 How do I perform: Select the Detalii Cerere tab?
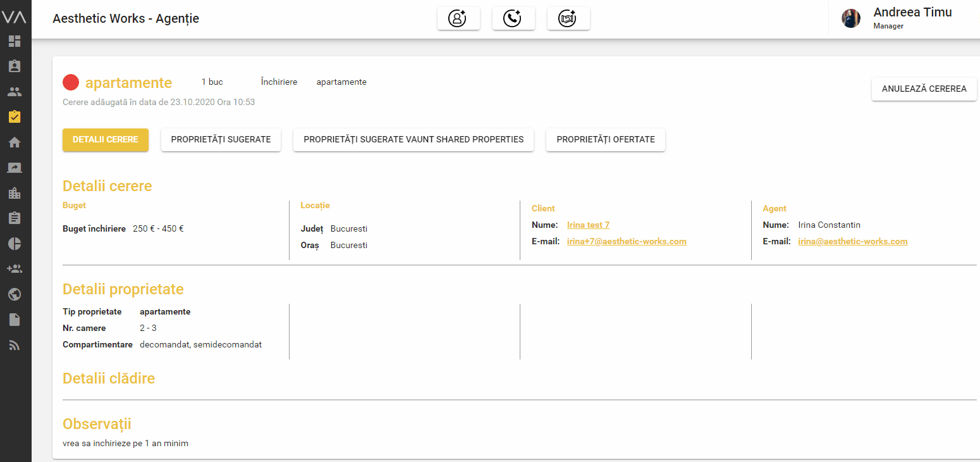(x=105, y=140)
